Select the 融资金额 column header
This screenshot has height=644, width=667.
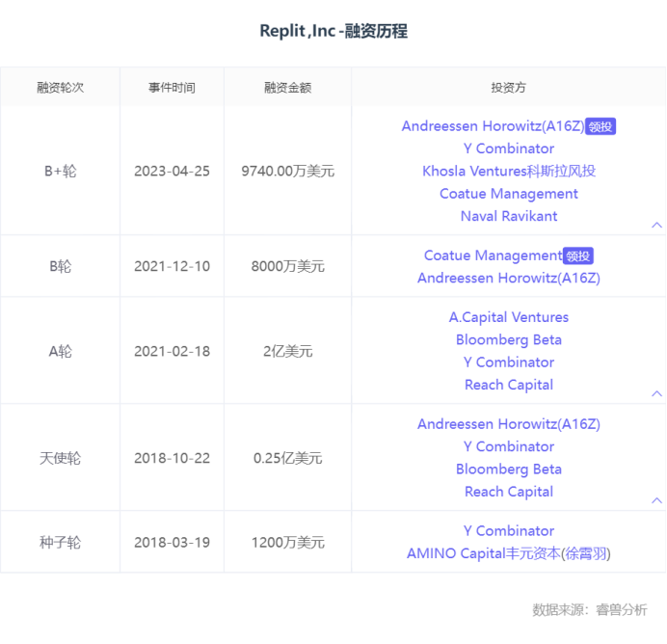coord(287,87)
